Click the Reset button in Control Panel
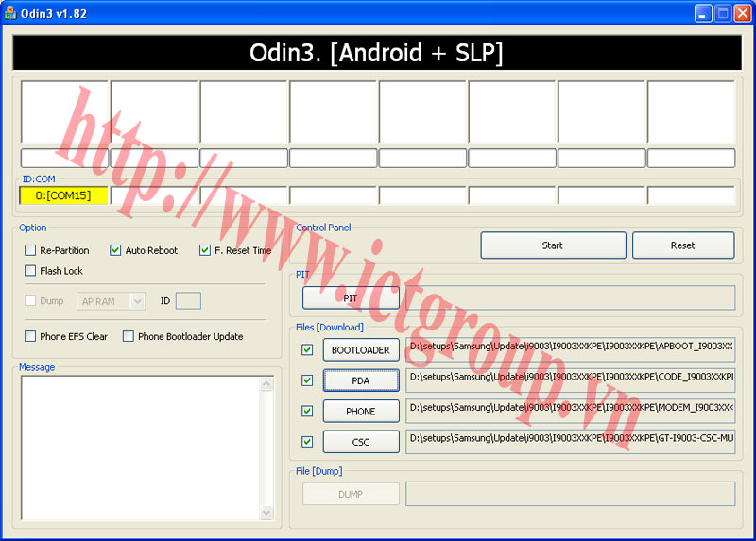The height and width of the screenshot is (541, 756). click(x=683, y=245)
